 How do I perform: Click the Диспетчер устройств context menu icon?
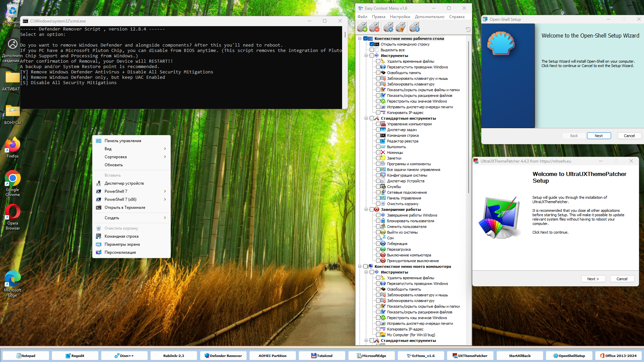(x=99, y=183)
